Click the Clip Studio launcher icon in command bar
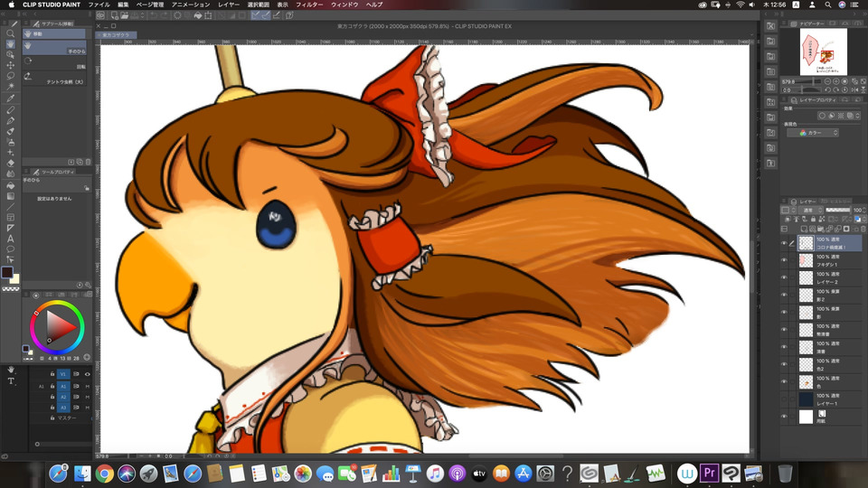 click(x=101, y=15)
